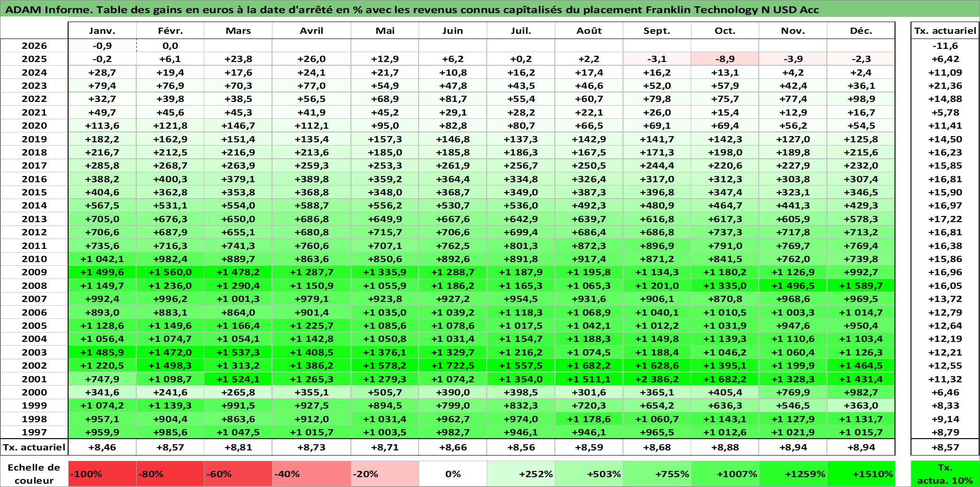Click the '+1 722,5' cell for Juin 2002
980x487 pixels.
click(x=453, y=365)
